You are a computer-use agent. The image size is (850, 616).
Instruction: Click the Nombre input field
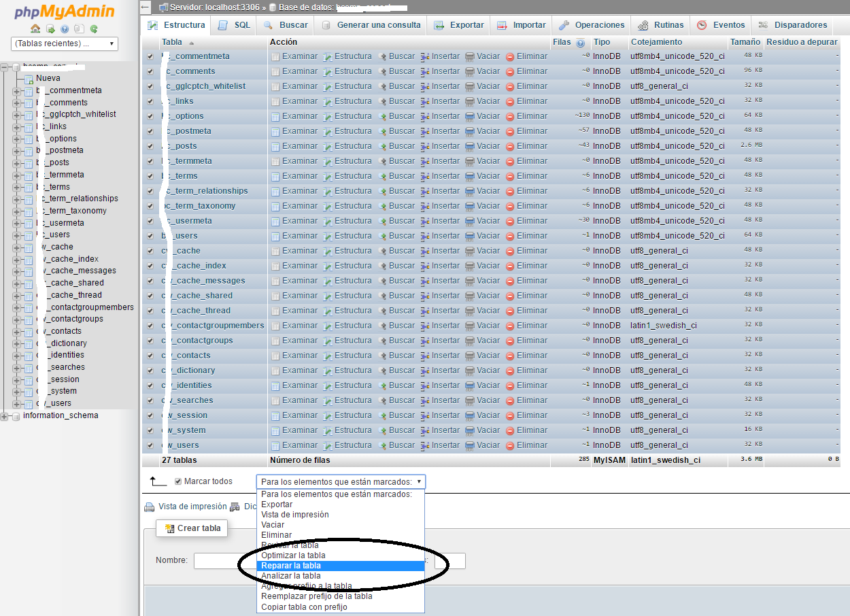click(x=224, y=561)
